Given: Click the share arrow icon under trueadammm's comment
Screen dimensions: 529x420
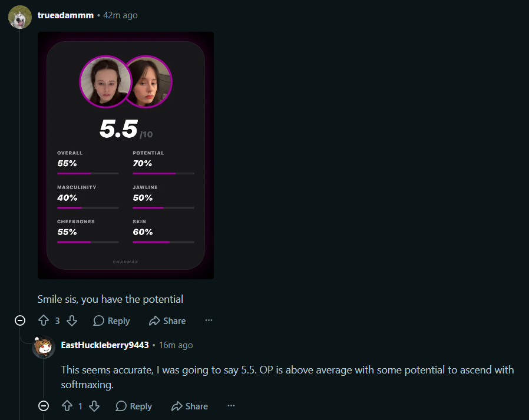Looking at the screenshot, I should coord(154,320).
